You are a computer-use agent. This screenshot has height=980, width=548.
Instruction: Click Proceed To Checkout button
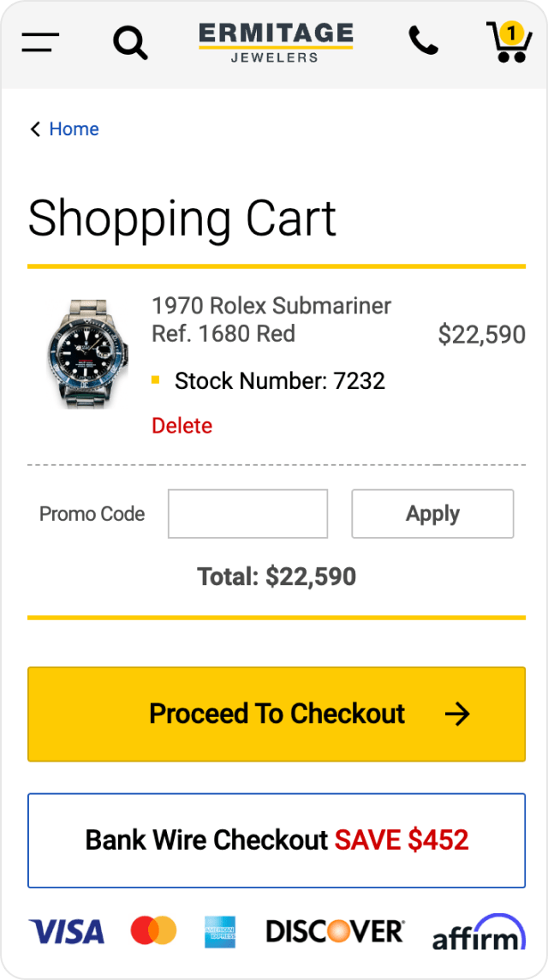tap(277, 714)
